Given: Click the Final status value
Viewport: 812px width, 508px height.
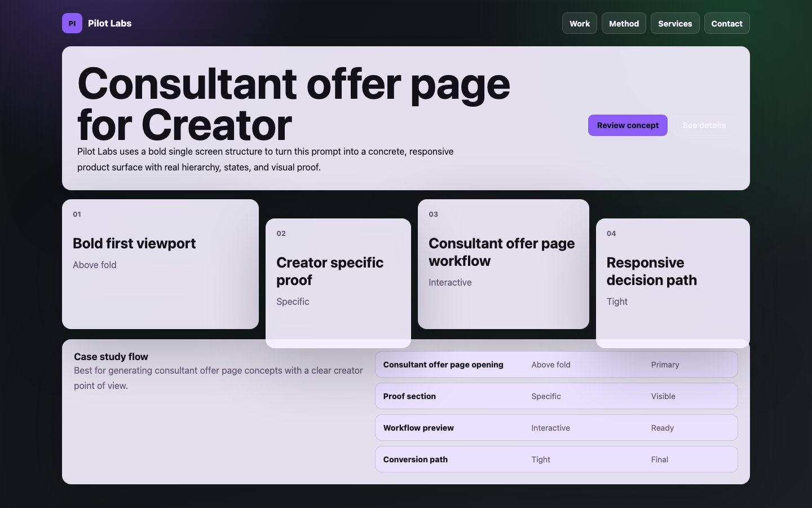Looking at the screenshot, I should tap(659, 459).
